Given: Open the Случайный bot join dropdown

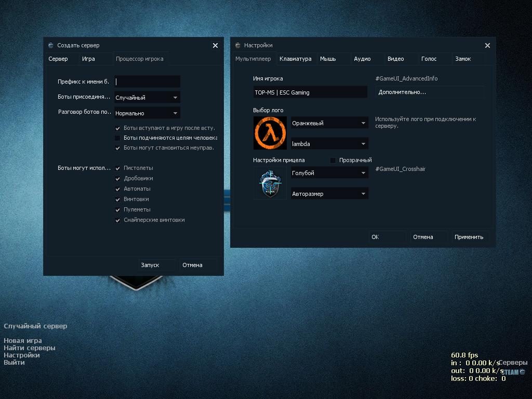Looking at the screenshot, I should tap(147, 98).
